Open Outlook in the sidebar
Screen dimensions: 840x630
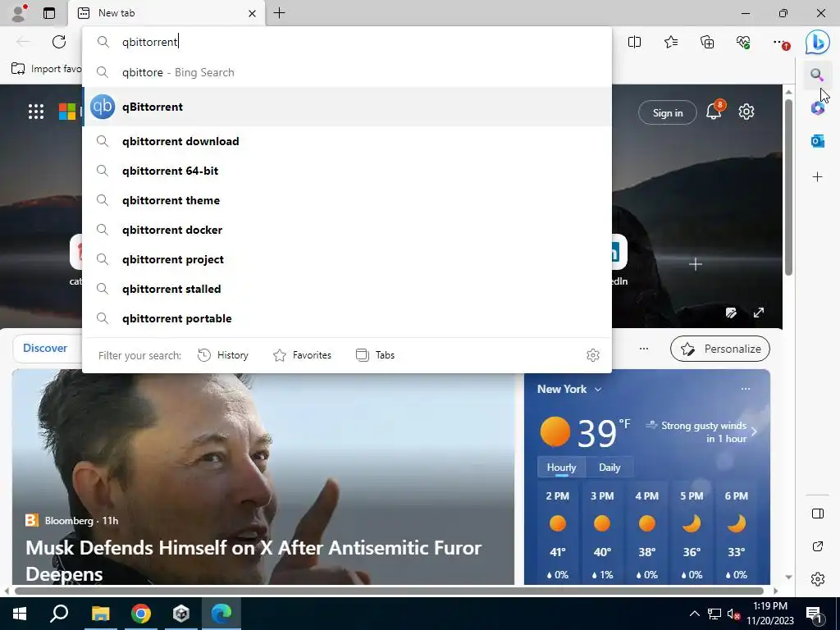818,141
